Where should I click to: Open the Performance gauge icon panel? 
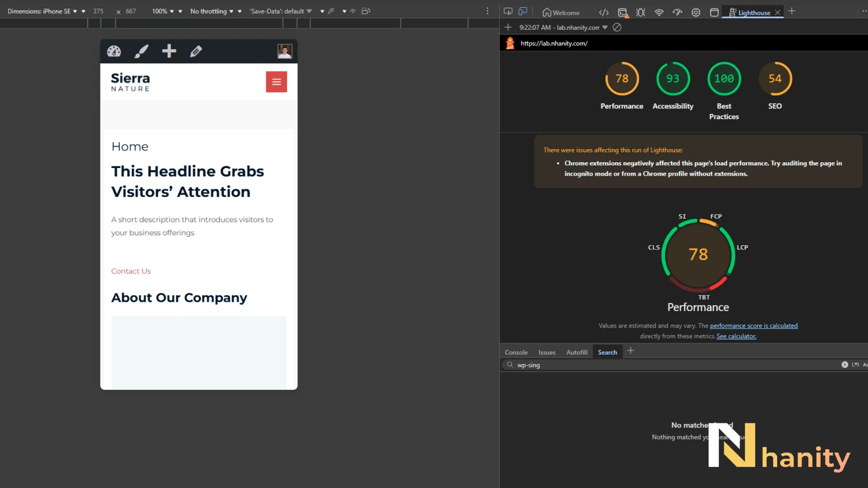tap(677, 12)
